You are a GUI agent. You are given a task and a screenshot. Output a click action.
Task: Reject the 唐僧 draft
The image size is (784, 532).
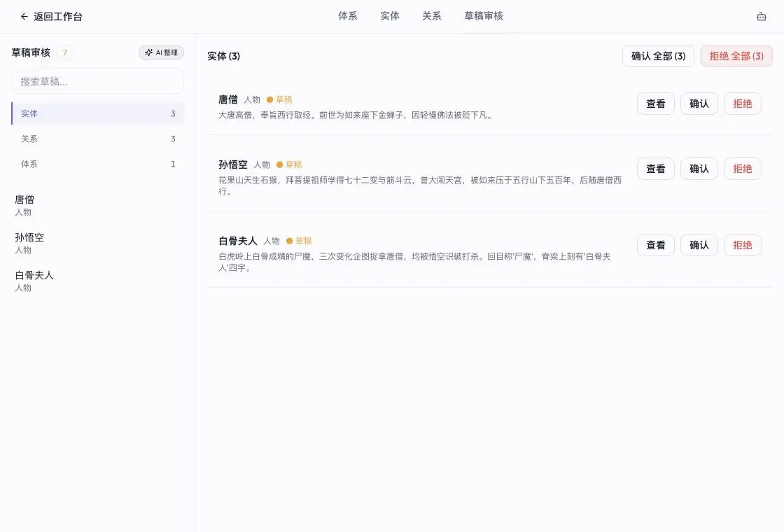743,104
